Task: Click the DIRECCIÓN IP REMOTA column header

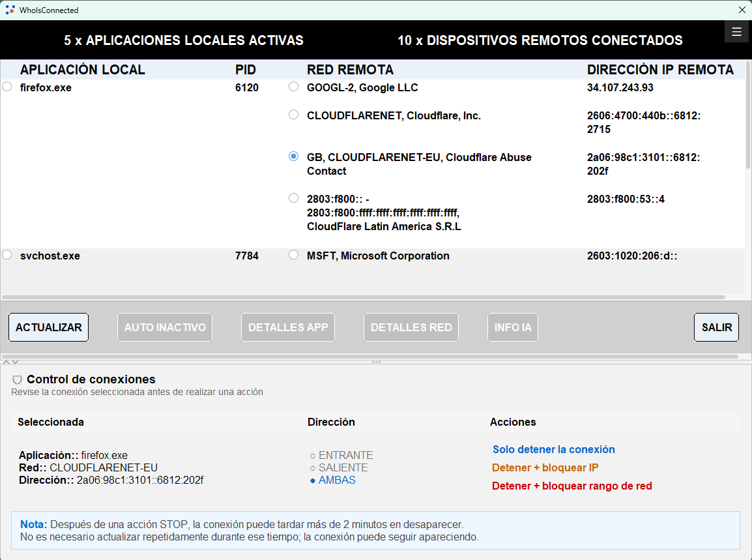Action: (x=660, y=70)
